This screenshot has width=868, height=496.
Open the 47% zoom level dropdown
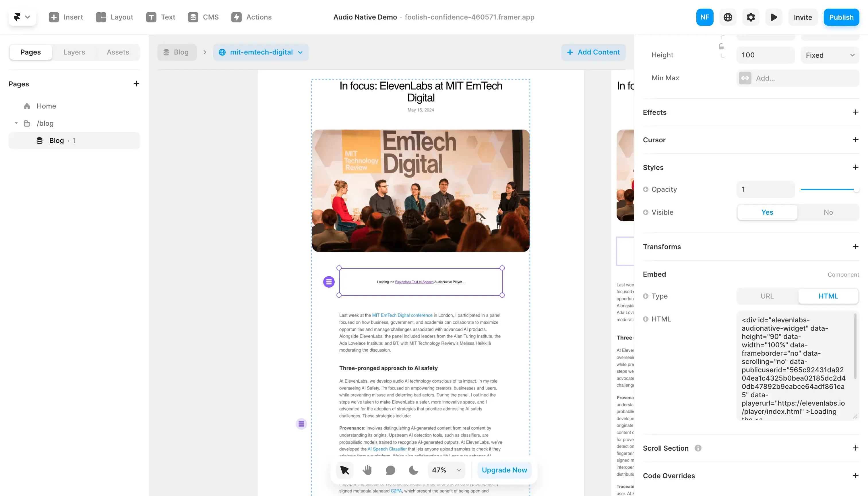[x=446, y=470]
